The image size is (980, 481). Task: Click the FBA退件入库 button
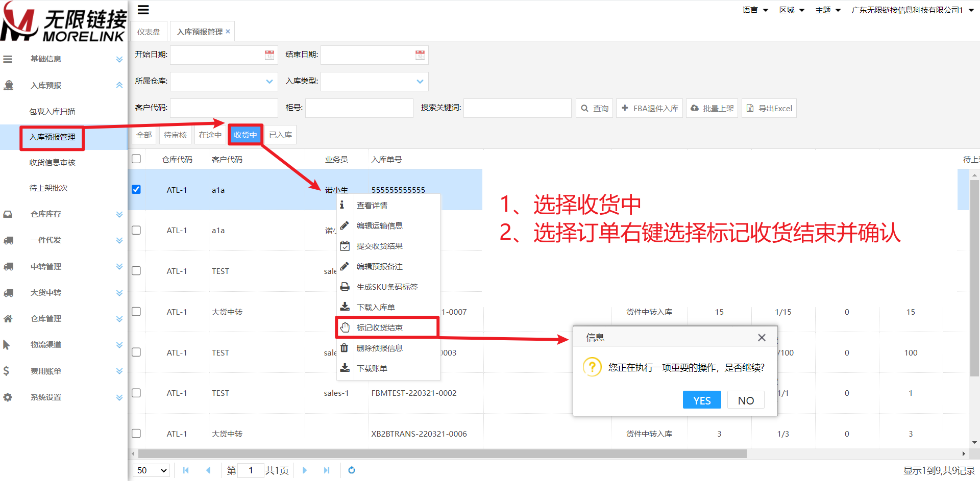[650, 108]
